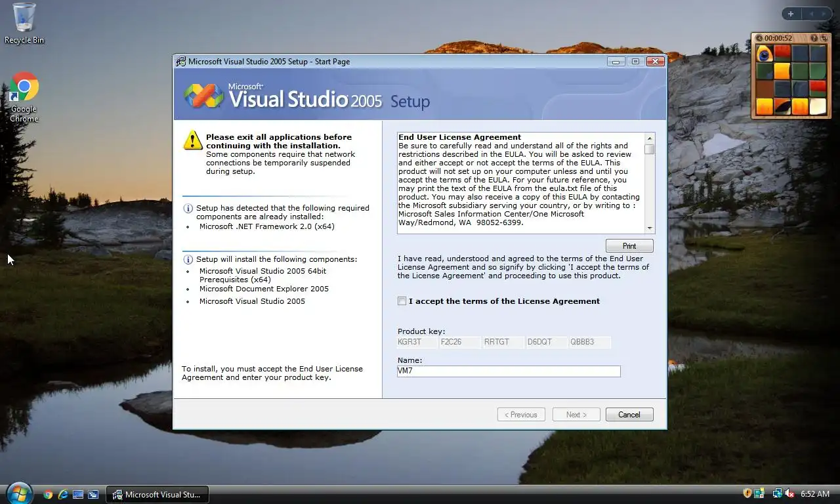Pause the puzzle timer with the back arrow icon
Image resolution: width=840 pixels, height=504 pixels.
[x=759, y=38]
